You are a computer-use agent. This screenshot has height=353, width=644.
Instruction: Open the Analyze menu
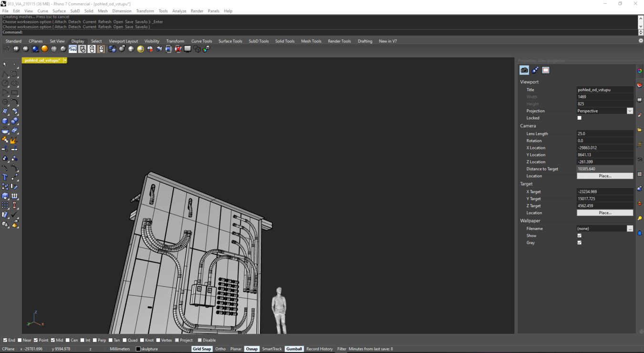pyautogui.click(x=179, y=11)
